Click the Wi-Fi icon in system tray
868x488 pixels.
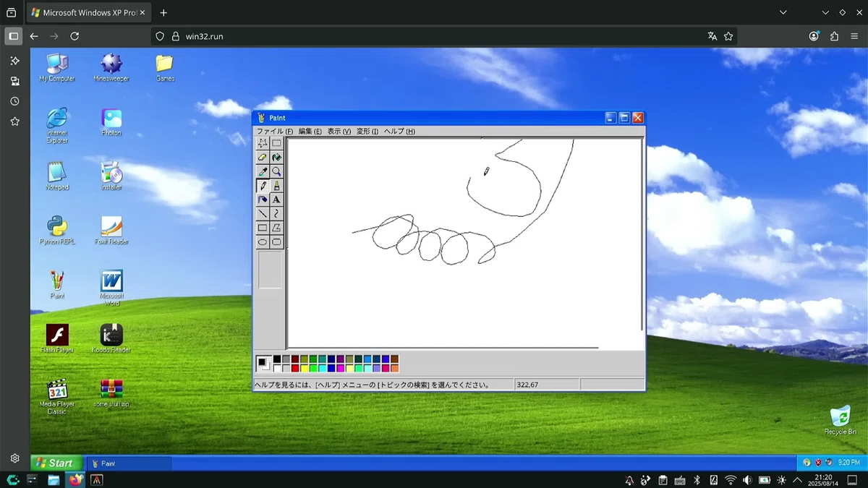731,480
